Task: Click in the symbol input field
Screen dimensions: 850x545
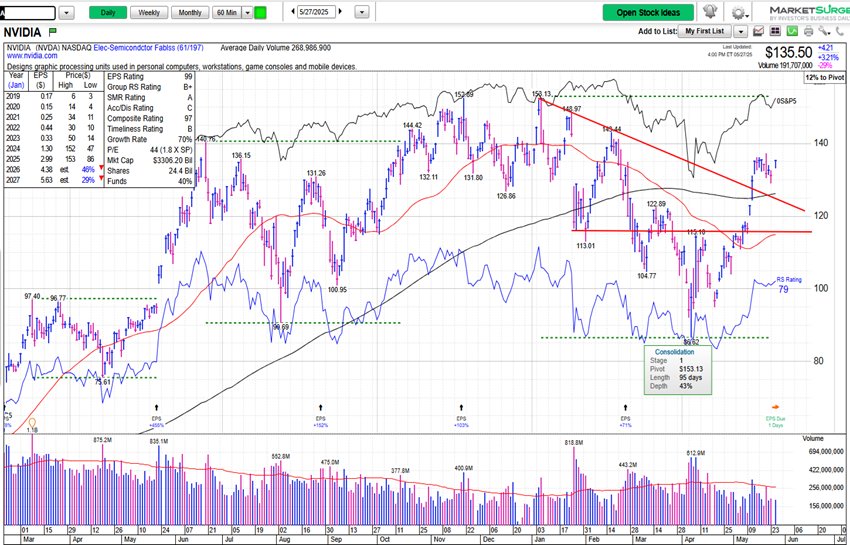Action: 28,12
